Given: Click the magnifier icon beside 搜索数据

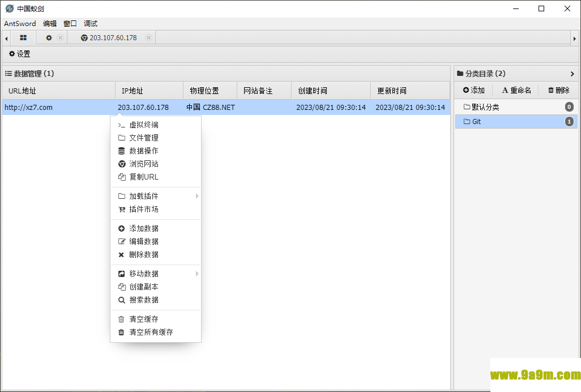Looking at the screenshot, I should pos(121,300).
